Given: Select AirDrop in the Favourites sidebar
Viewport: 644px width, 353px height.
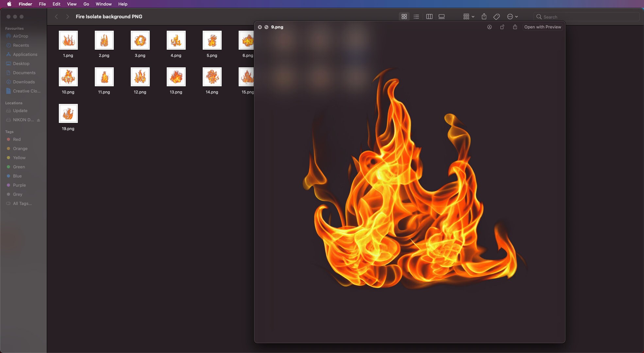Looking at the screenshot, I should 21,36.
